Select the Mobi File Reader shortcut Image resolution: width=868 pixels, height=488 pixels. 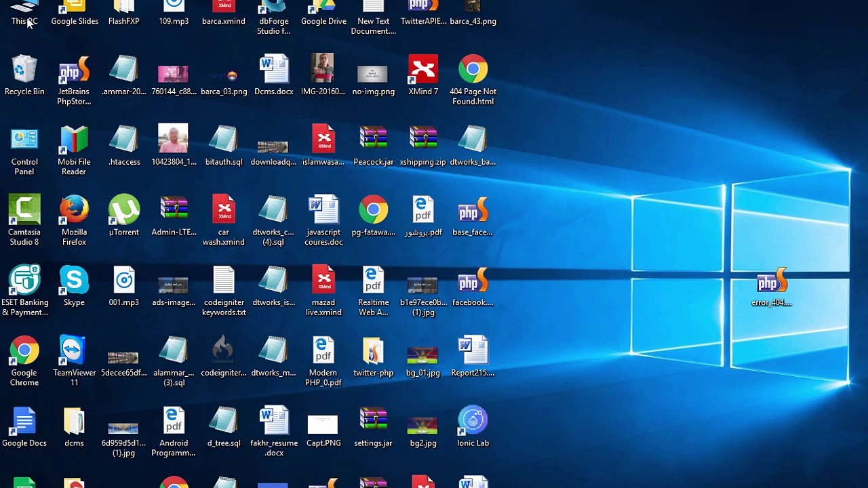pyautogui.click(x=74, y=150)
